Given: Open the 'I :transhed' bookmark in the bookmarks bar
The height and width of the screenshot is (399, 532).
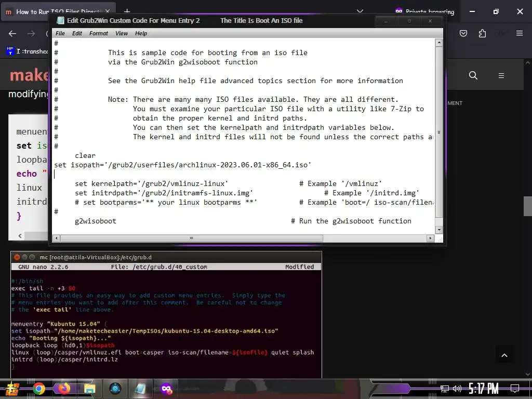Looking at the screenshot, I should [x=27, y=51].
